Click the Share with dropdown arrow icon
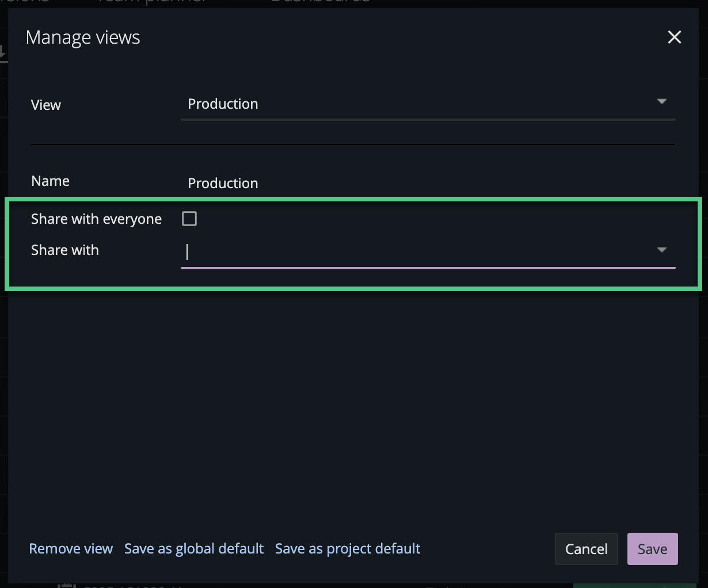 pos(662,250)
